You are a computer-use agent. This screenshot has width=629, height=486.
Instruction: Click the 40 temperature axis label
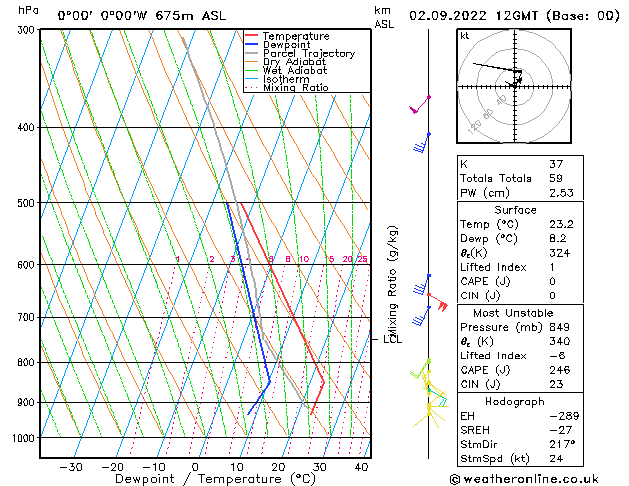click(x=362, y=467)
